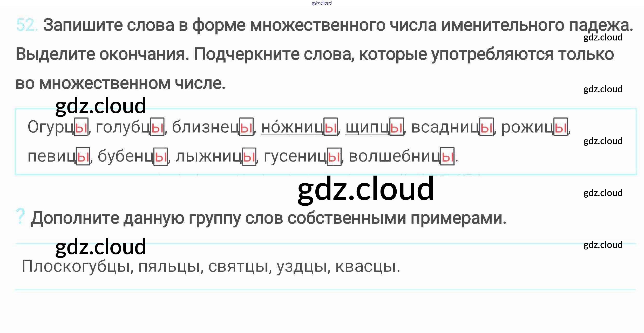This screenshot has width=644, height=333.
Task: Click the word лыжницы
Action: pos(216,156)
